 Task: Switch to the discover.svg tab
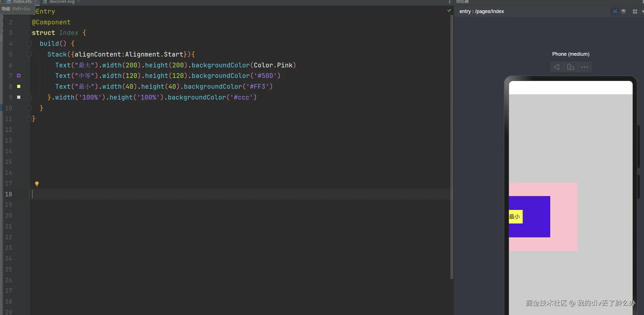62,2
